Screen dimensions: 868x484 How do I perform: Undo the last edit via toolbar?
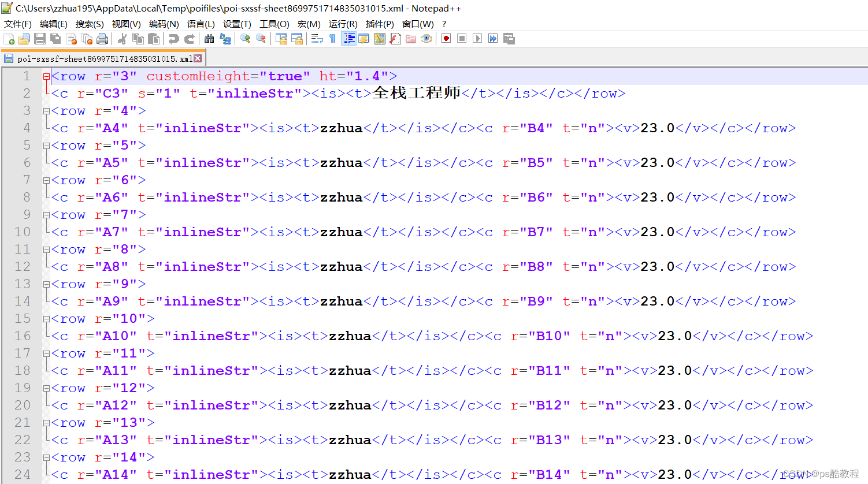pos(173,39)
